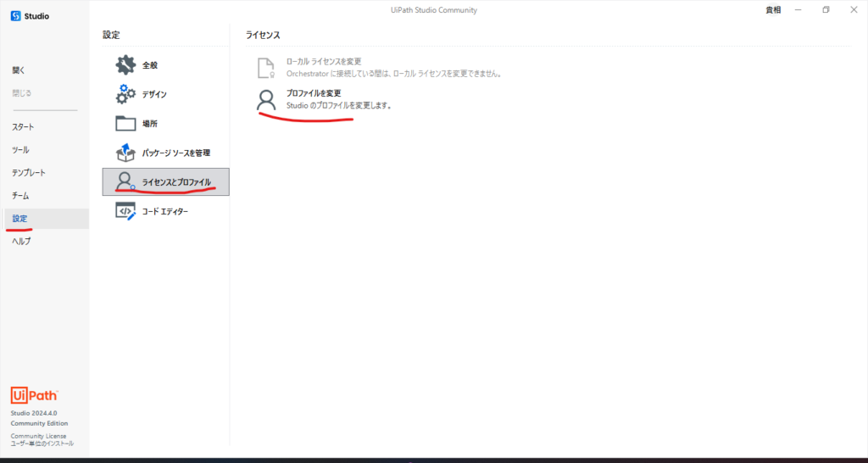The height and width of the screenshot is (463, 868).
Task: Click the ユーザー単位のインストール text
Action: point(42,443)
